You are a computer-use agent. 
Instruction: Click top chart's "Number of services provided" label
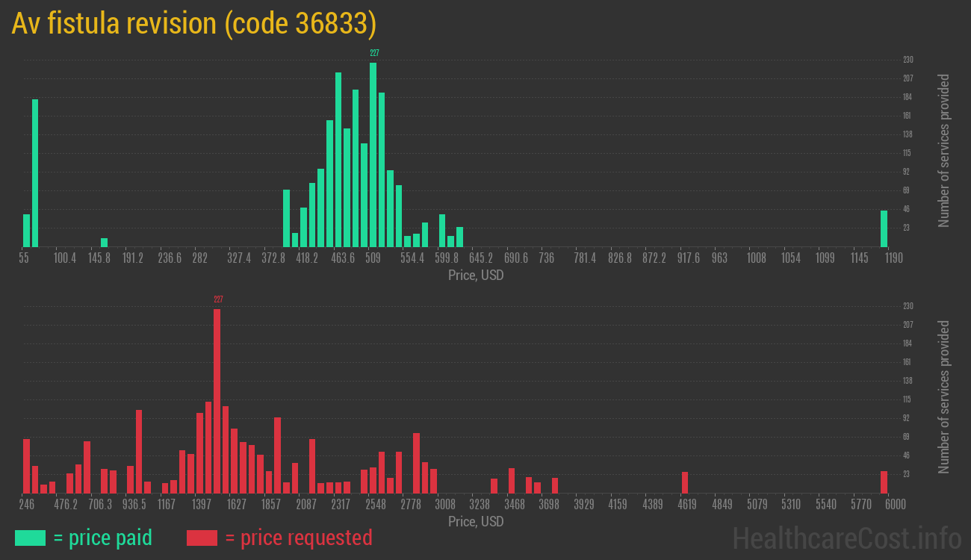944,150
